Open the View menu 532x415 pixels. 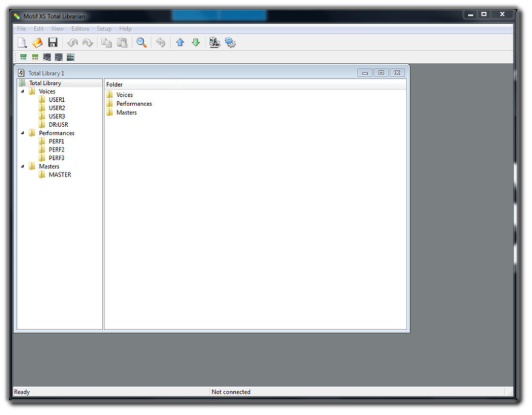(x=58, y=29)
